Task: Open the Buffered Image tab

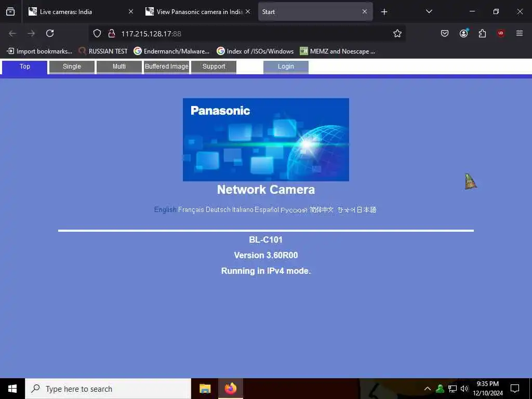Action: (167, 67)
